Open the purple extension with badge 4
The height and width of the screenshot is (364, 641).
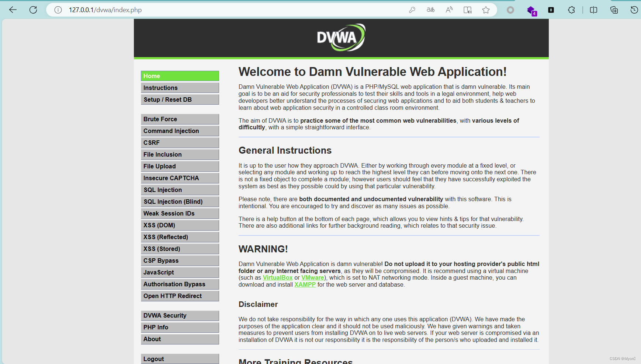[x=531, y=10]
